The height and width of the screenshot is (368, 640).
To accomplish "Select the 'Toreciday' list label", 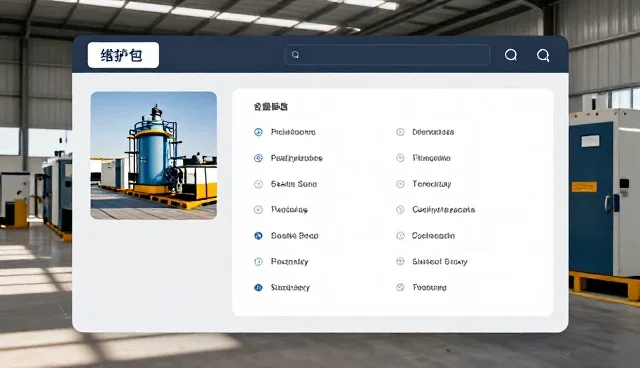I will tap(431, 184).
